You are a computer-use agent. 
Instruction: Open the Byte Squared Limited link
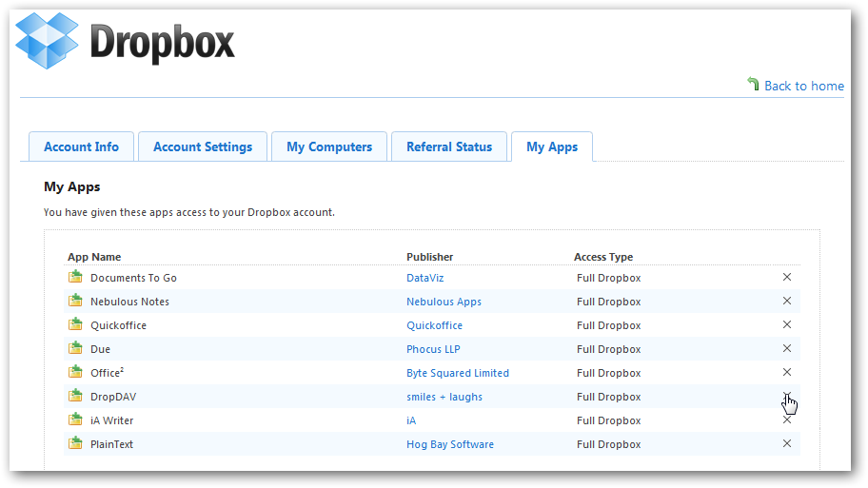[x=458, y=373]
